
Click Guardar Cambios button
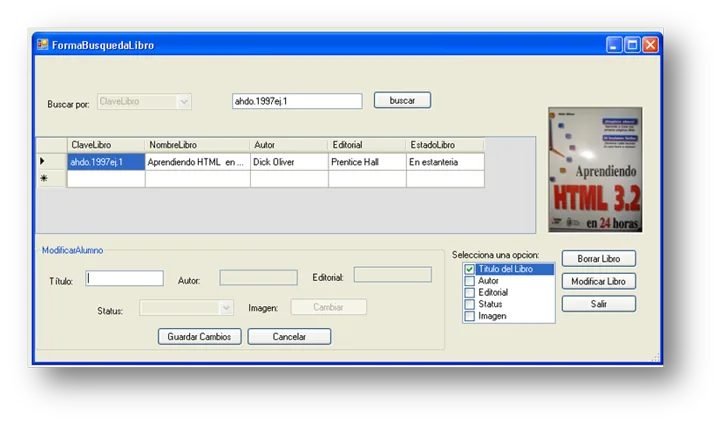pos(200,336)
